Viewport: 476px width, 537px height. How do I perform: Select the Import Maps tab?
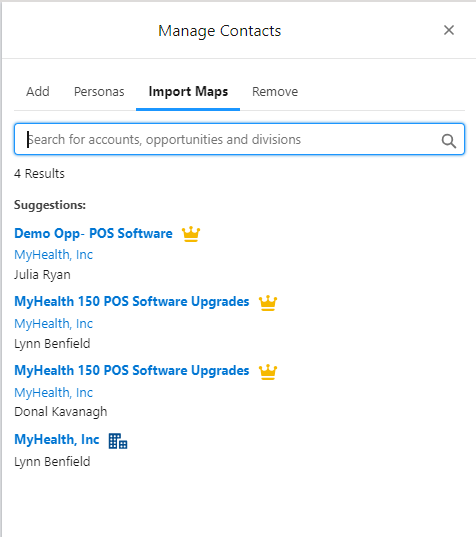(188, 91)
